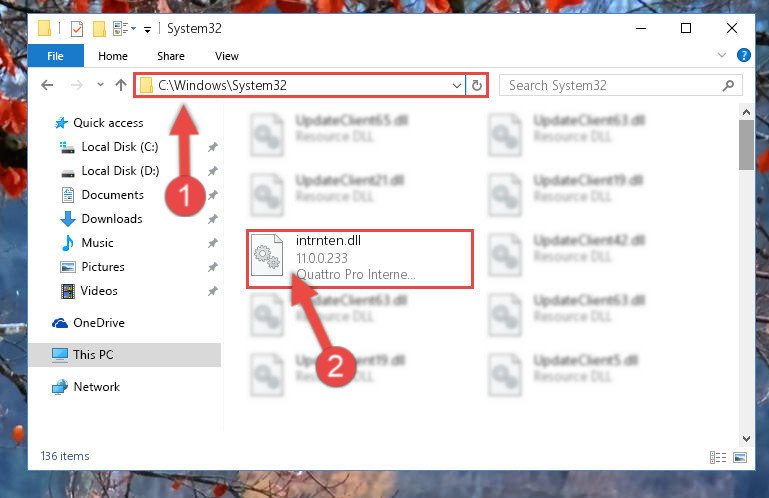Click the search magnifier icon
The height and width of the screenshot is (498, 769).
pos(728,85)
